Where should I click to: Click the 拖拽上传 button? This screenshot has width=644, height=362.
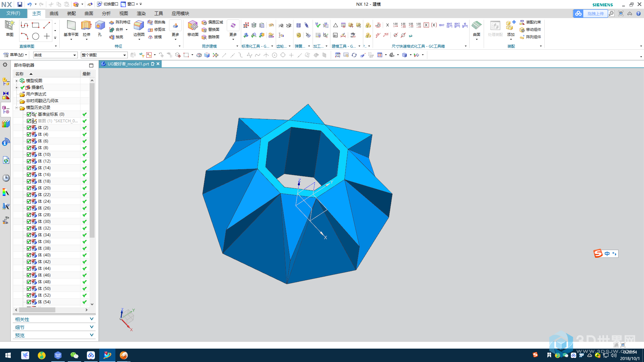tap(590, 13)
